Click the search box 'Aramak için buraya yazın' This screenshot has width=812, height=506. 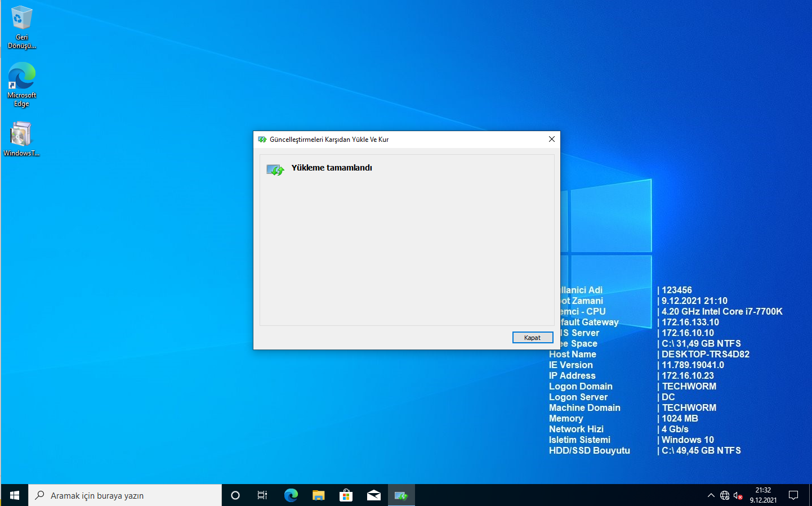125,495
